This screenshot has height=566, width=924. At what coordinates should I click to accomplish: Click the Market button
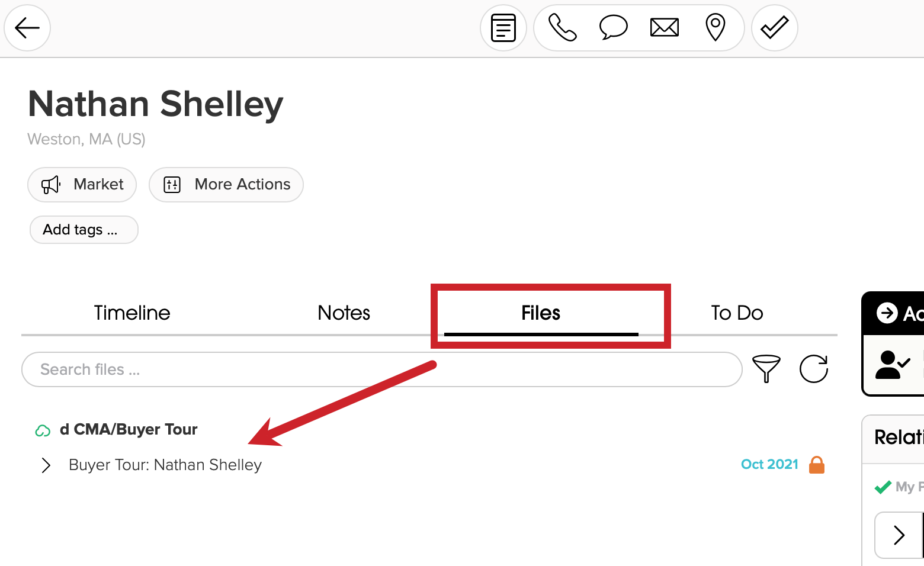pos(82,184)
